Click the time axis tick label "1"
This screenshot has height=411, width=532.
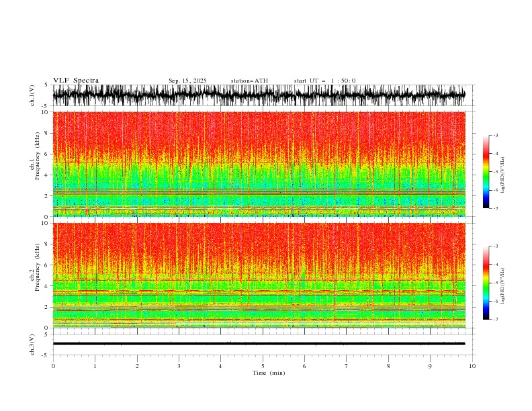click(95, 366)
